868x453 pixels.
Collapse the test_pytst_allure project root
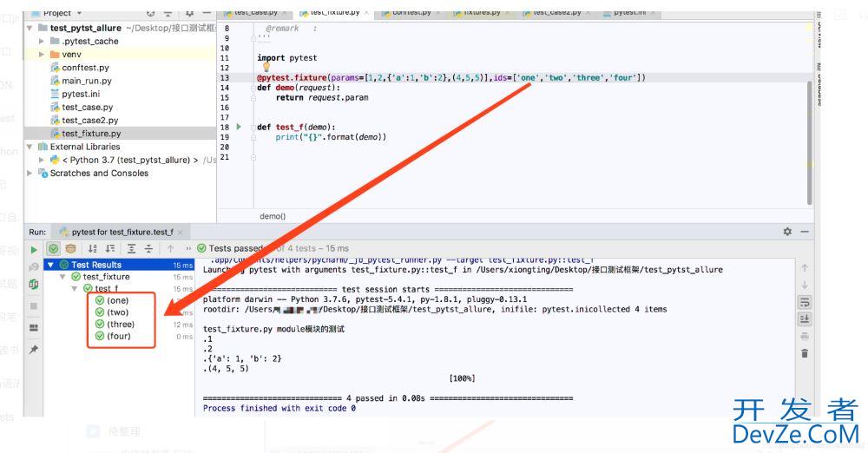(x=30, y=28)
